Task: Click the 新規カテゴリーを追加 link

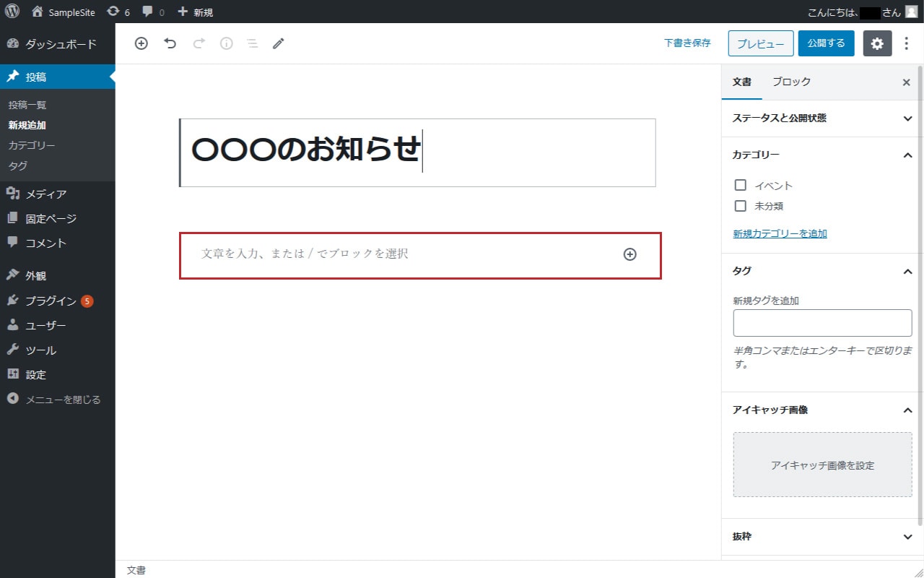Action: point(780,233)
